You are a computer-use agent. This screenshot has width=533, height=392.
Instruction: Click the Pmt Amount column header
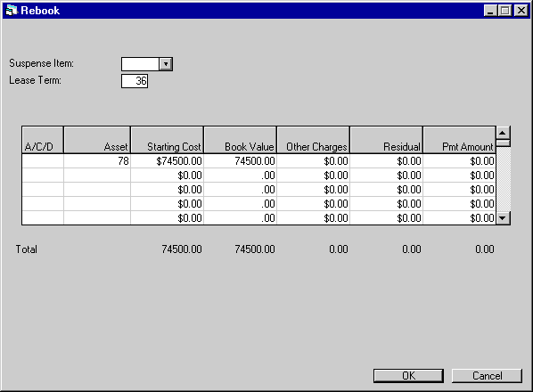459,140
